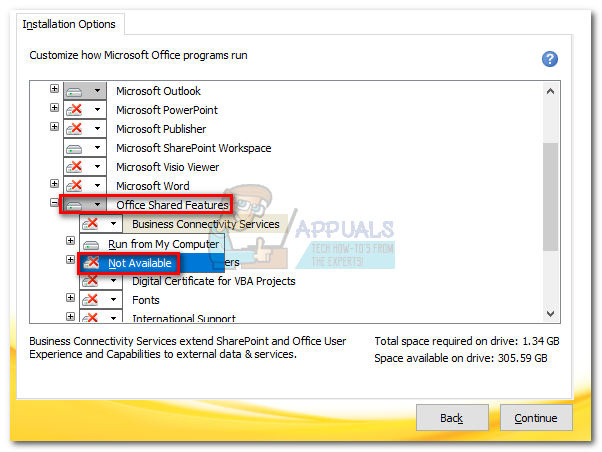Image resolution: width=602 pixels, height=452 pixels.
Task: Expand the Microsoft Outlook tree node
Action: click(54, 89)
